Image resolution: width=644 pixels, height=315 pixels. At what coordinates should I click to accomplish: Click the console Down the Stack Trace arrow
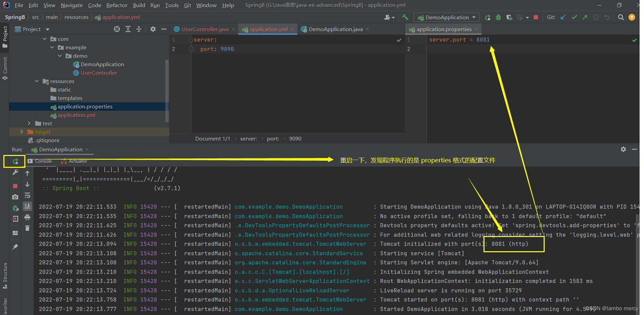tap(27, 184)
